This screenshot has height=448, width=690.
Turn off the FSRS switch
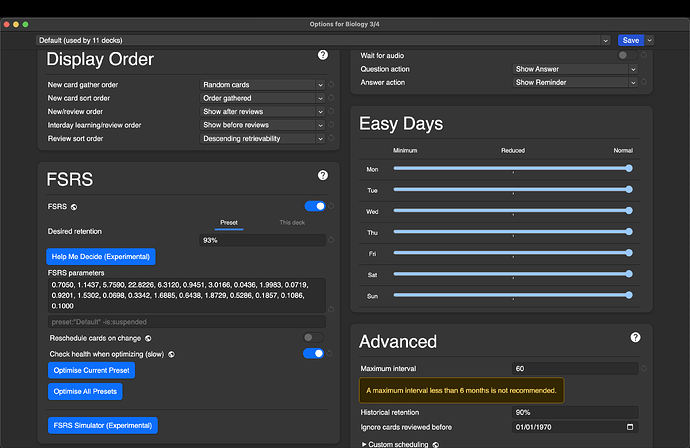(315, 206)
